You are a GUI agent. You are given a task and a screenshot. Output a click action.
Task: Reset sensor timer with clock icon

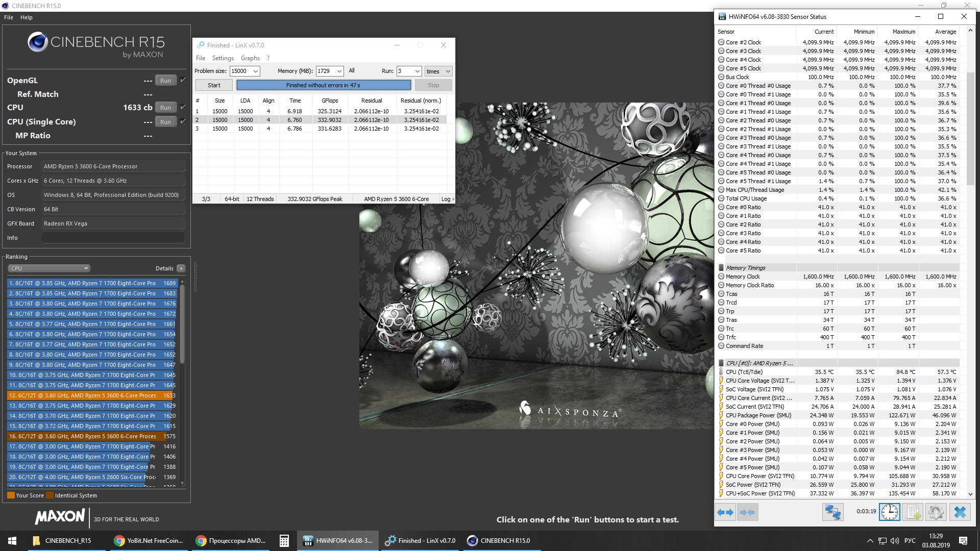[x=889, y=512]
